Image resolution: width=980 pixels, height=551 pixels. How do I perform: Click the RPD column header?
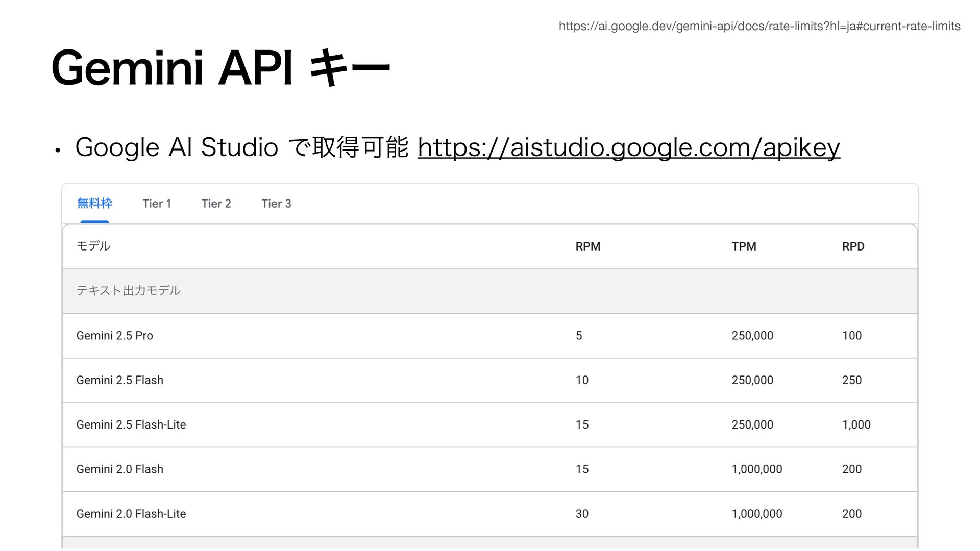[853, 246]
